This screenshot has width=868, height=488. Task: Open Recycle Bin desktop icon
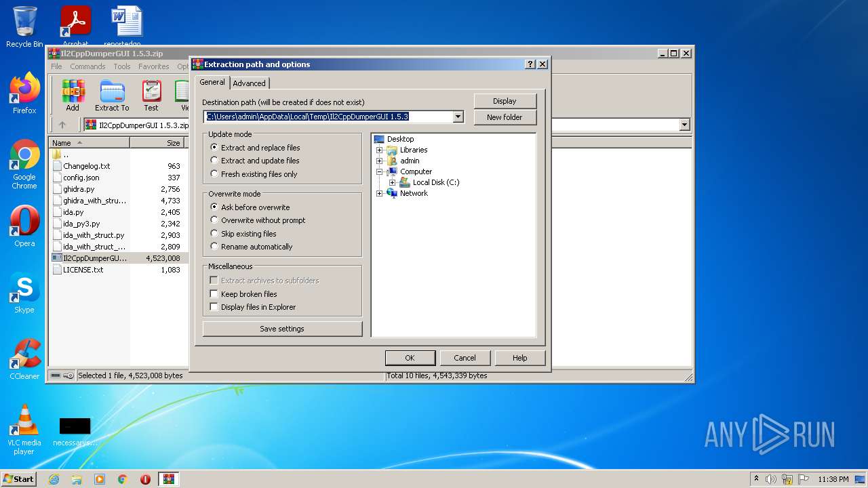[24, 27]
